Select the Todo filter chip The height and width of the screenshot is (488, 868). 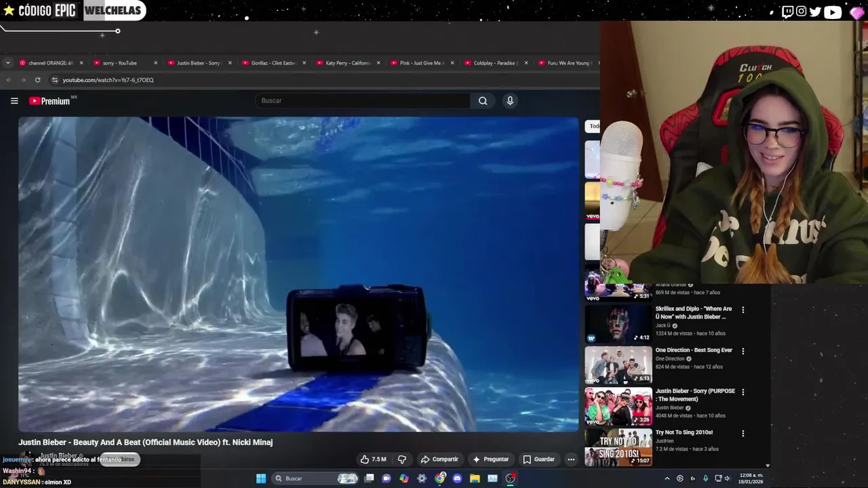593,126
